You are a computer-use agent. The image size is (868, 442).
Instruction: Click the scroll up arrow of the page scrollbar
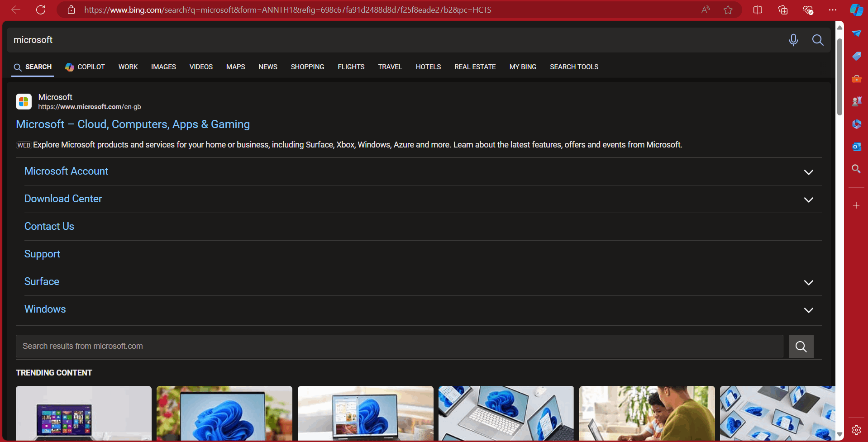[x=839, y=27]
